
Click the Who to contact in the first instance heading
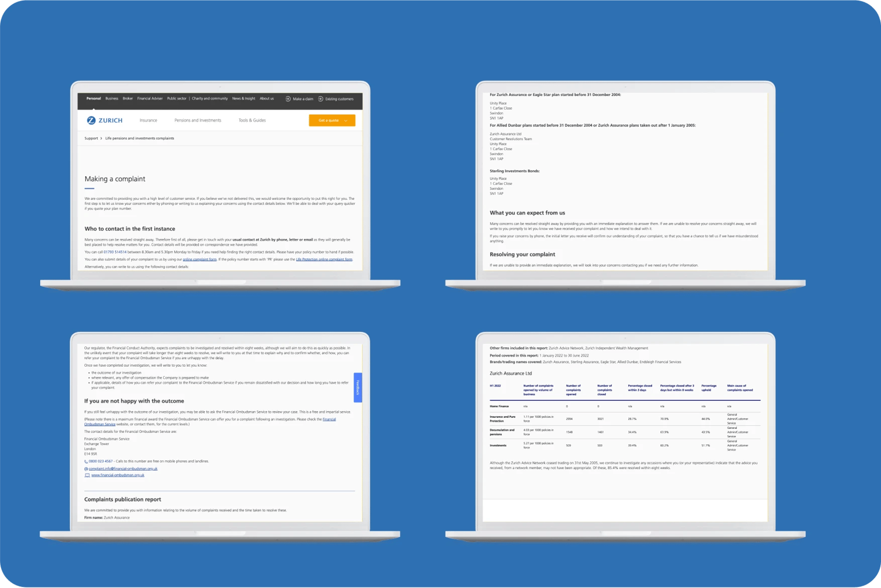pos(130,229)
